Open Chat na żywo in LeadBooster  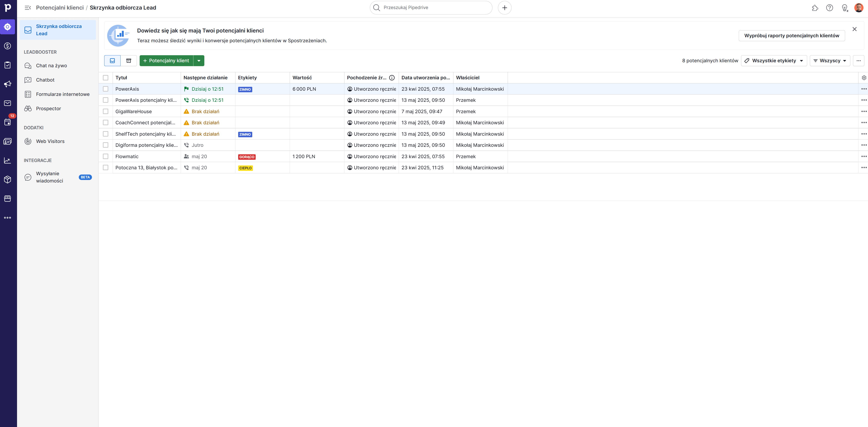(x=58, y=65)
